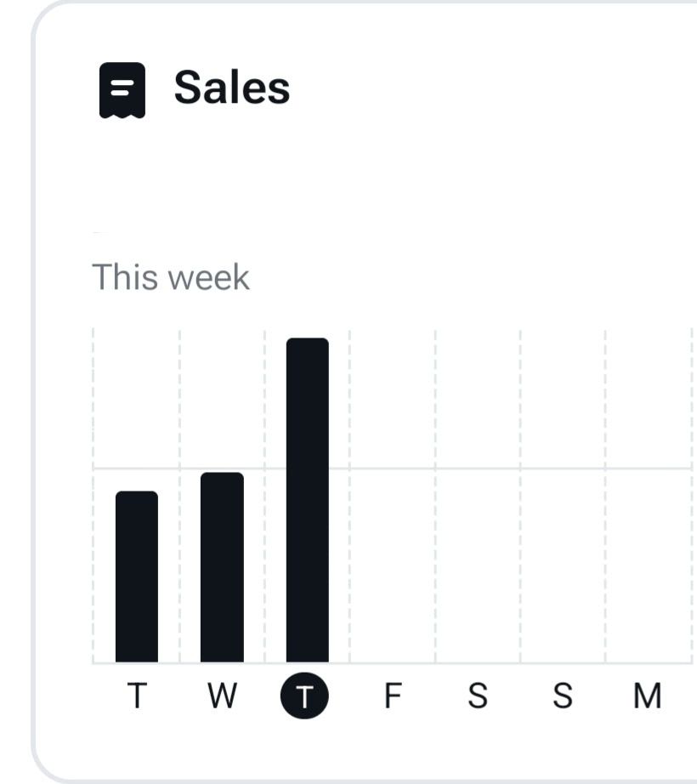Screen dimensions: 697x784
Task: Open the Sales heading
Action: pyautogui.click(x=232, y=88)
